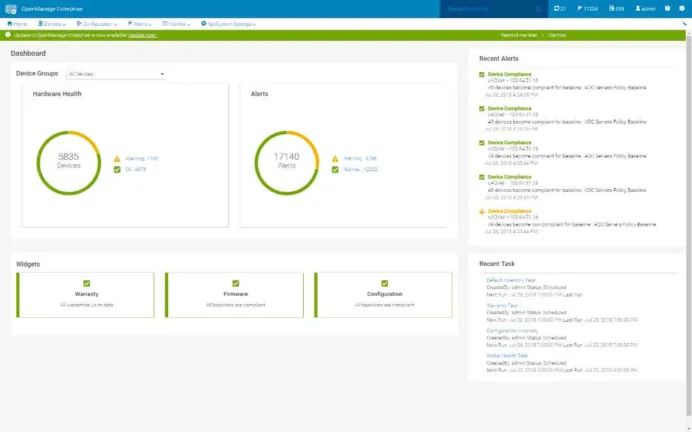This screenshot has width=692, height=432.
Task: Click the Configuration widget green checkbox
Action: tap(384, 283)
